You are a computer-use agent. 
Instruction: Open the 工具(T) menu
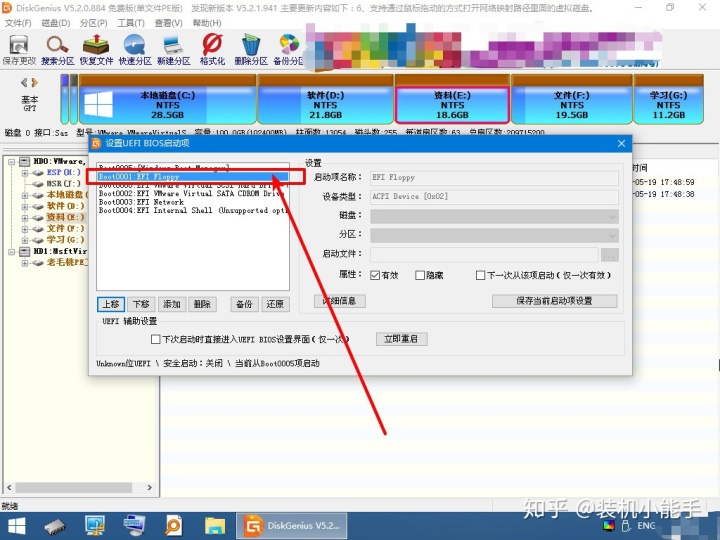coord(131,23)
